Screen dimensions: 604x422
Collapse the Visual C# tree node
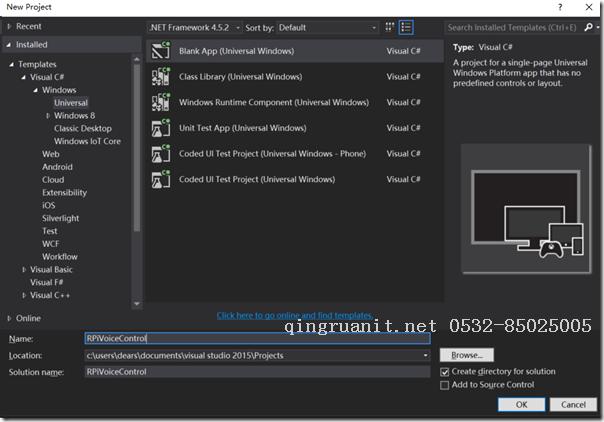[x=23, y=77]
